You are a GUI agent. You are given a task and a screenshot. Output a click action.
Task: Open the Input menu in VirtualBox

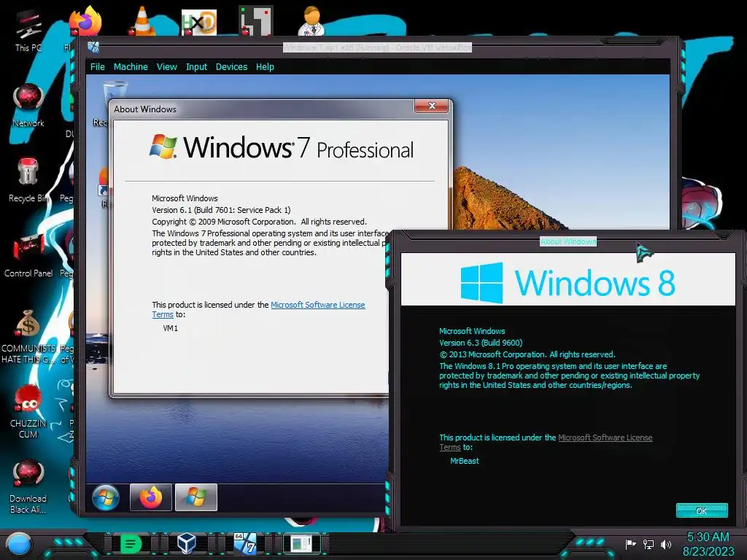click(196, 66)
